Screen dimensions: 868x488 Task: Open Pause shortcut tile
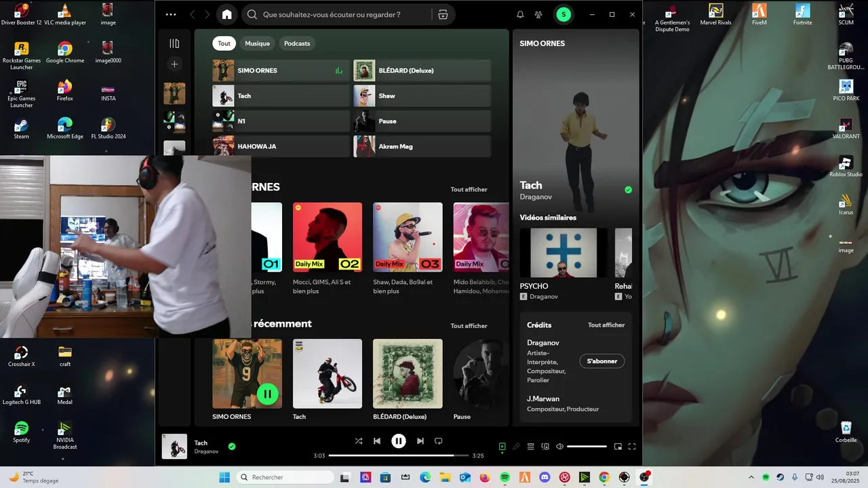(422, 121)
